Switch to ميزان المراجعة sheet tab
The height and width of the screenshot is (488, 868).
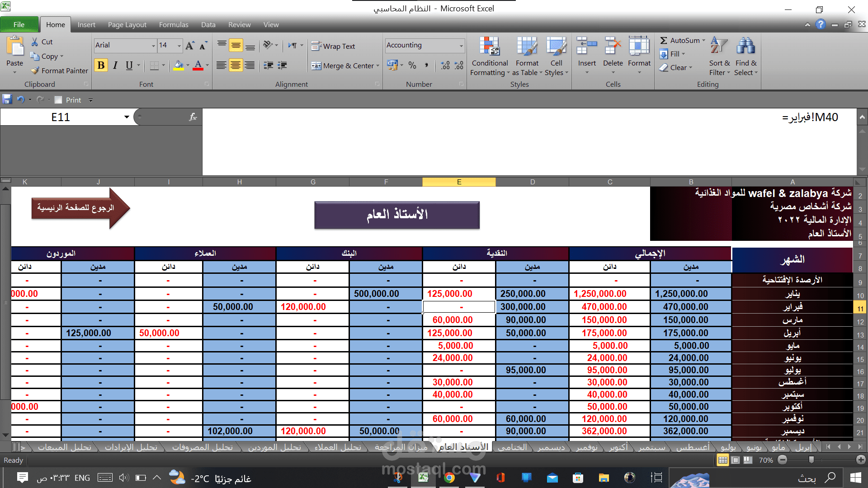tap(401, 447)
